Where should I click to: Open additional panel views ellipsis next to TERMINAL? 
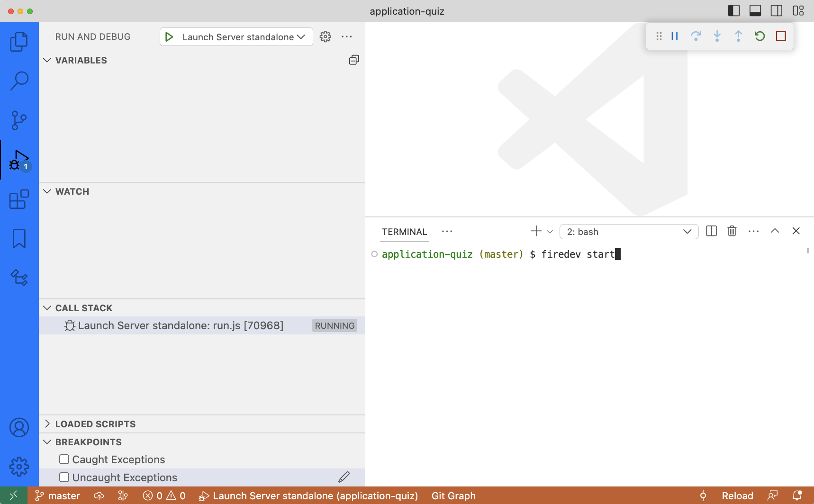tap(447, 231)
